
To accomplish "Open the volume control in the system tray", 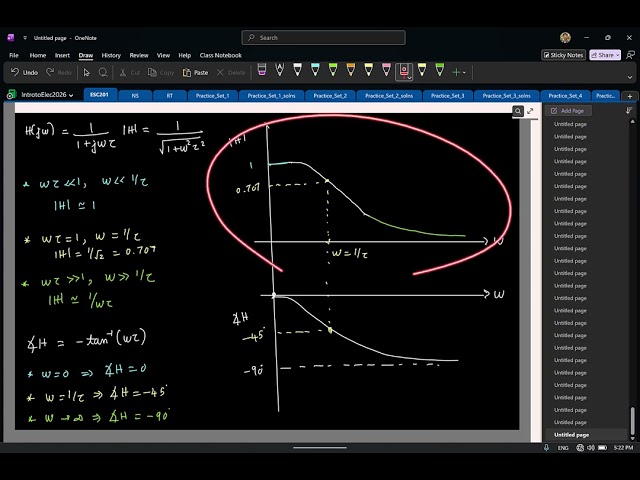I will click(591, 448).
